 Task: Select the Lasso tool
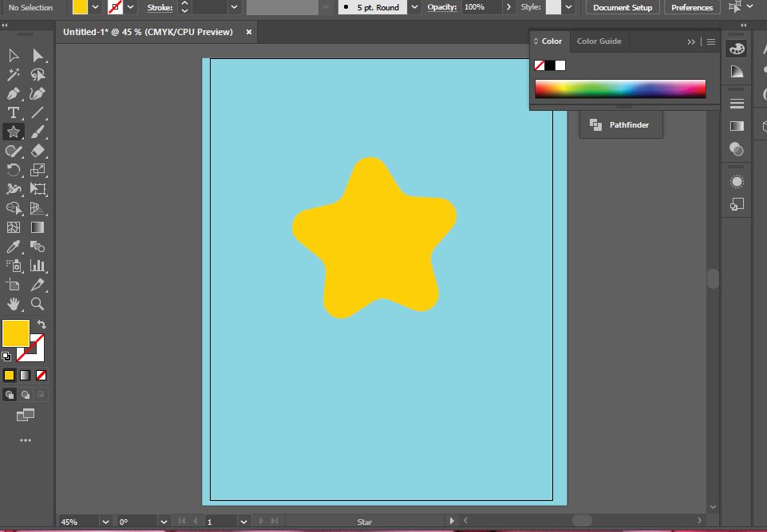[x=38, y=74]
